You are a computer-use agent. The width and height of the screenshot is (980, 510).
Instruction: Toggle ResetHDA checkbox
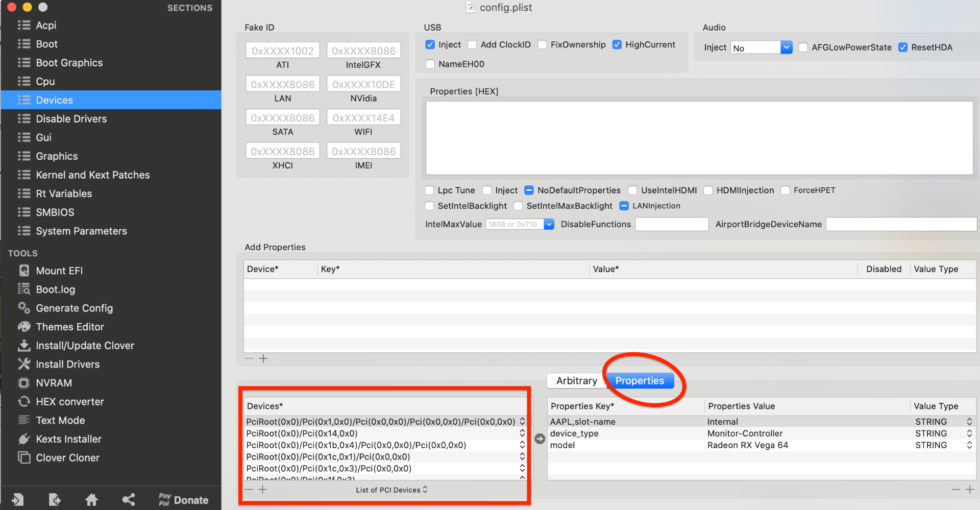tap(903, 47)
